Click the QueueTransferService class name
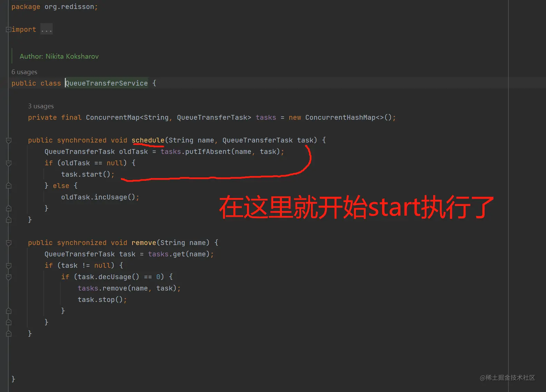The image size is (546, 392). point(107,83)
